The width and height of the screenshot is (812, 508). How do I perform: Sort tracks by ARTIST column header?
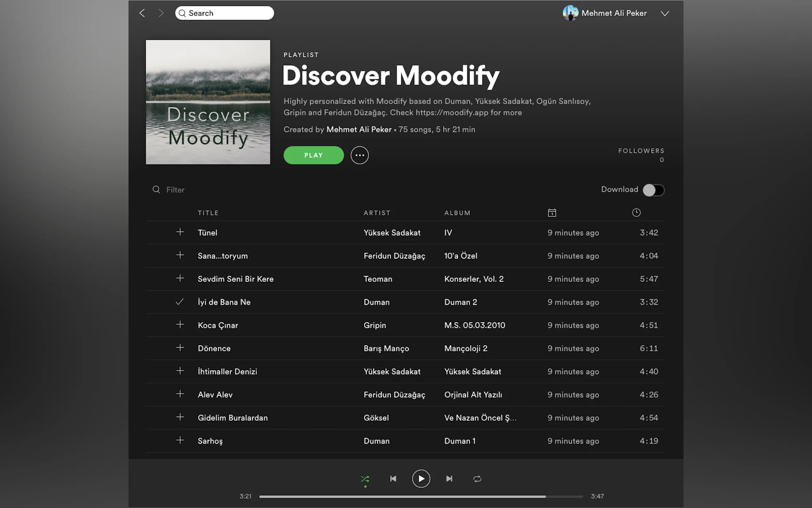377,213
